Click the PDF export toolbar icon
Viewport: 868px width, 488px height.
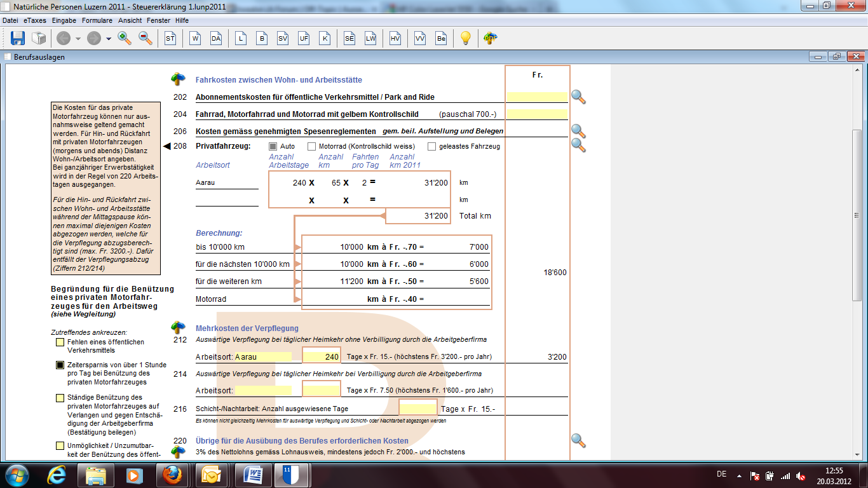click(x=490, y=38)
